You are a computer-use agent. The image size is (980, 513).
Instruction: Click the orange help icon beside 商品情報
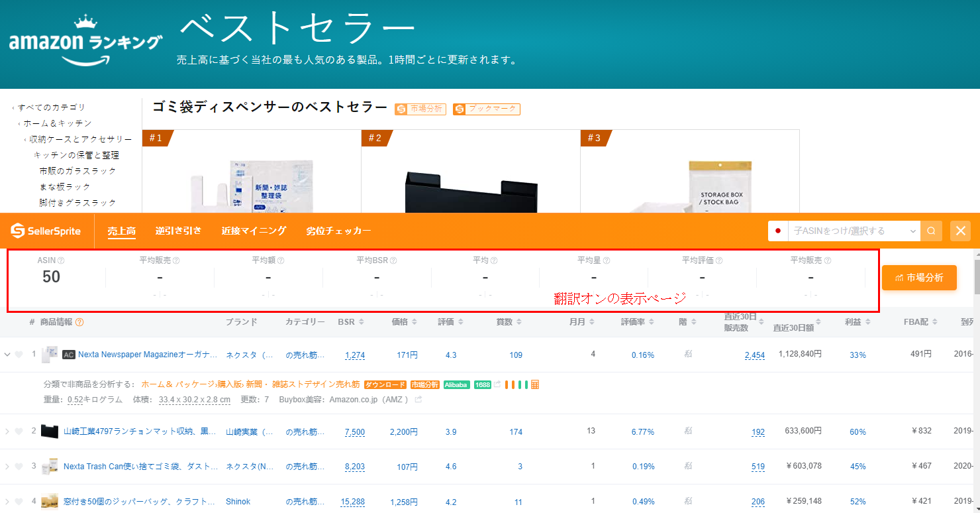point(79,322)
